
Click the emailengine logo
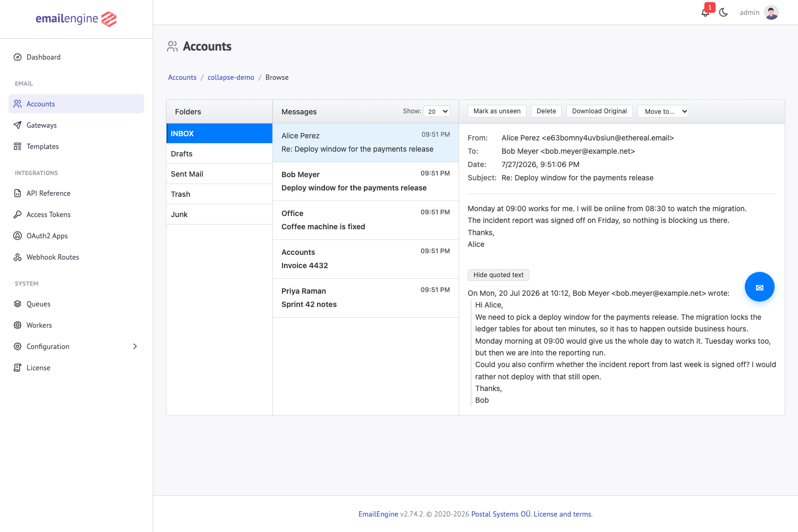click(x=76, y=19)
